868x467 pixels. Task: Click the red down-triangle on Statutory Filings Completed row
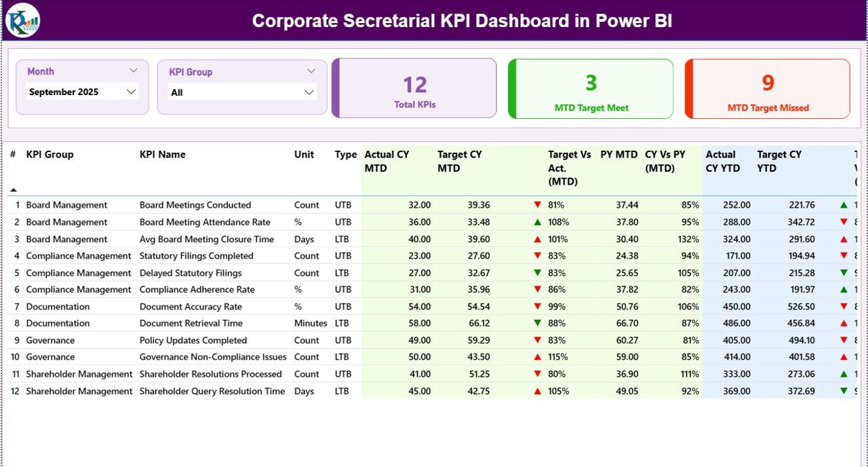(x=537, y=255)
